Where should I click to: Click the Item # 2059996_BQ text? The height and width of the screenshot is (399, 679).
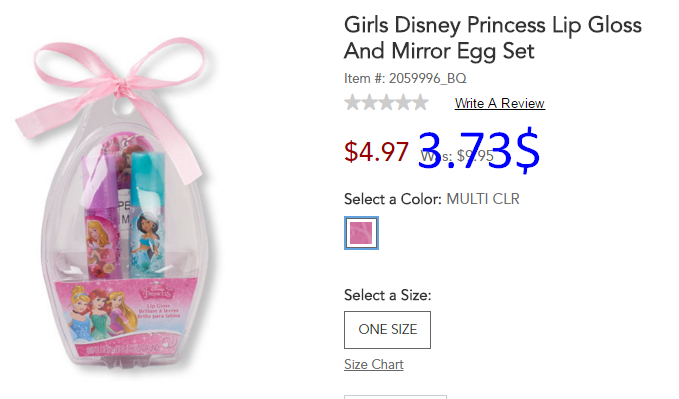tap(405, 78)
